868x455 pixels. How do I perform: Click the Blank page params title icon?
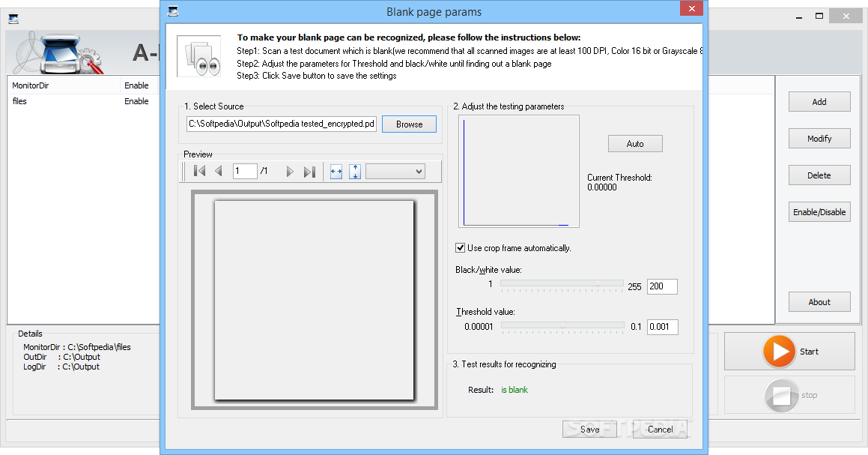click(x=173, y=11)
